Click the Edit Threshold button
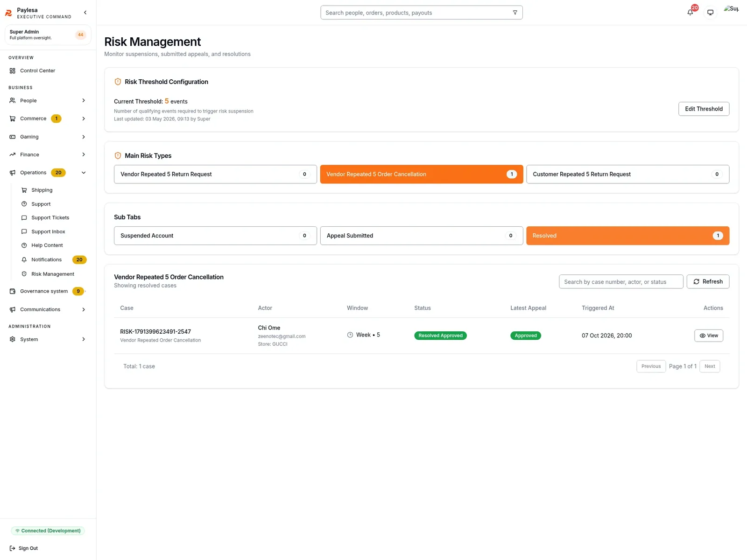Image resolution: width=747 pixels, height=560 pixels. [x=704, y=109]
